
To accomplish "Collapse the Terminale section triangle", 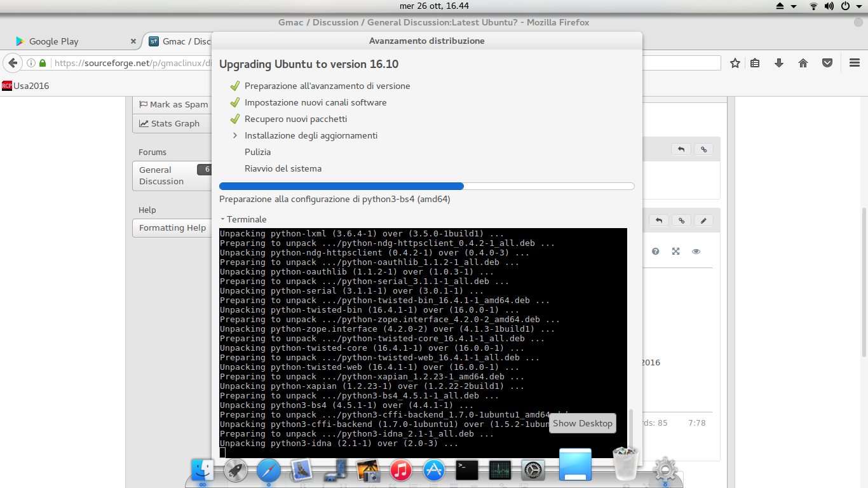I will click(223, 219).
